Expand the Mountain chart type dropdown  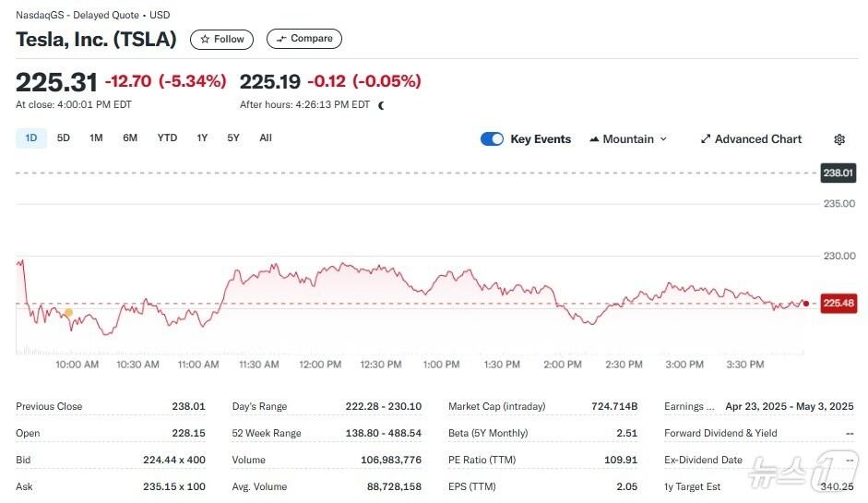(x=628, y=139)
